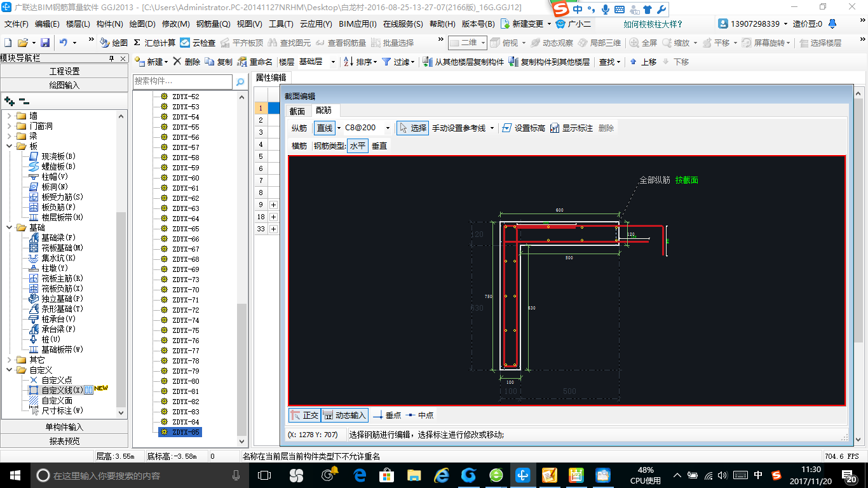The height and width of the screenshot is (488, 868).
Task: Click 复制构件到其他楼层 icon
Action: (x=514, y=62)
